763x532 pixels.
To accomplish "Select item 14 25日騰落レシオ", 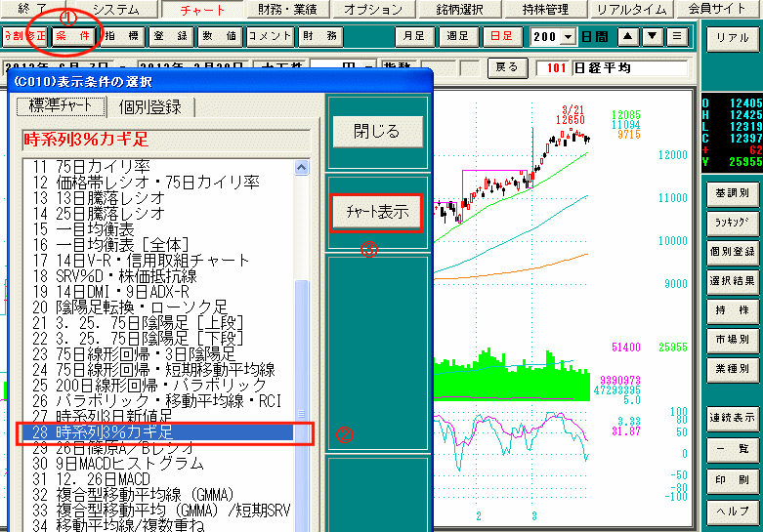I will (158, 214).
